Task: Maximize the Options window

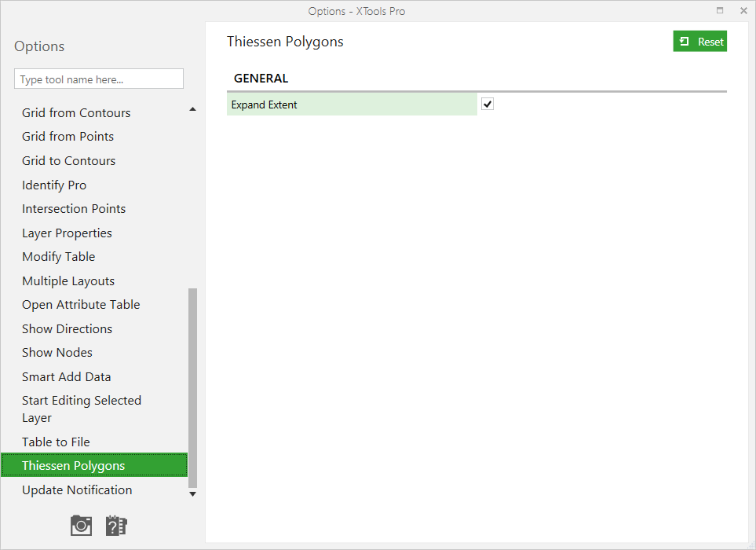Action: (720, 11)
